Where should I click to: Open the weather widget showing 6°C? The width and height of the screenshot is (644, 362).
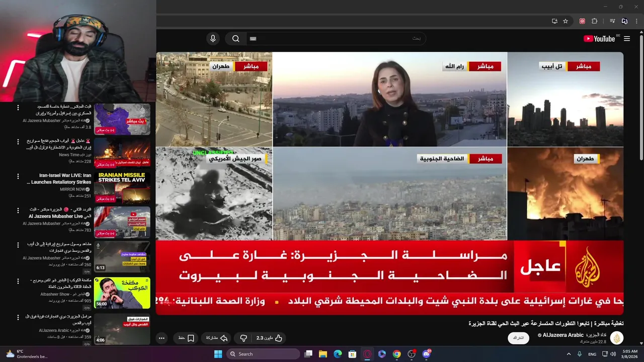click(x=27, y=354)
